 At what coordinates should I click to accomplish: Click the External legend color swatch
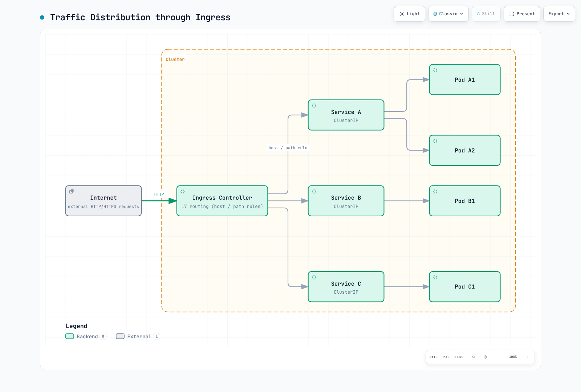coord(120,336)
